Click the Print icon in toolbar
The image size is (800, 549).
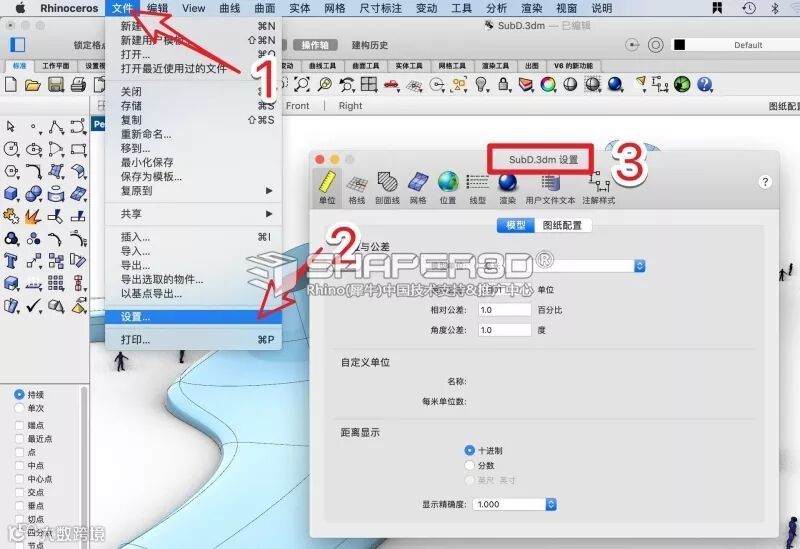(78, 85)
